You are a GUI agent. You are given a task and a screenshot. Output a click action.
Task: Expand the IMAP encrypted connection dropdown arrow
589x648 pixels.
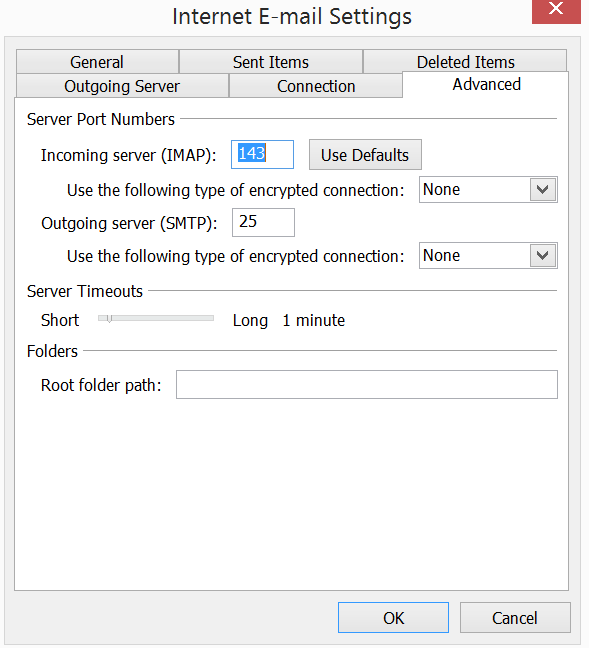(x=543, y=190)
